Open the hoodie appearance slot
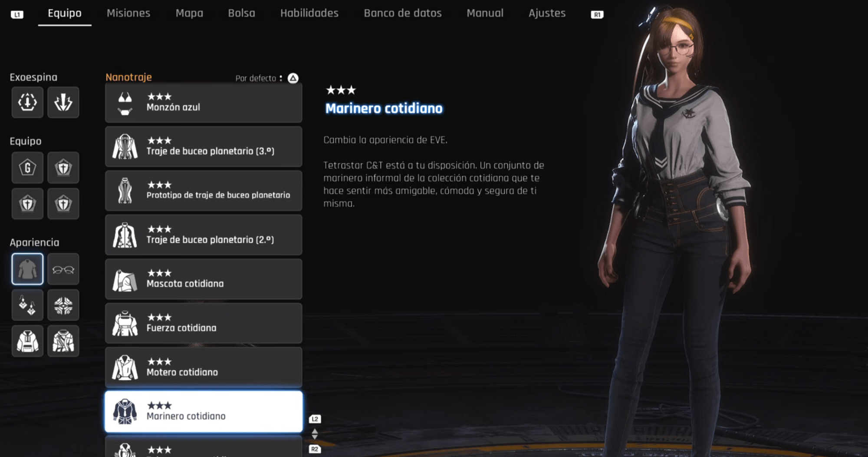Viewport: 868px width, 457px height. pos(27,341)
